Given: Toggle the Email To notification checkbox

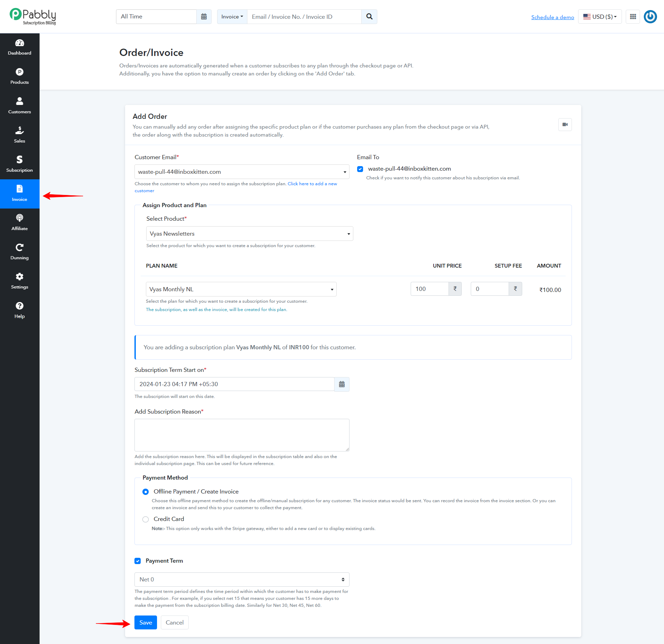Looking at the screenshot, I should click(x=360, y=169).
